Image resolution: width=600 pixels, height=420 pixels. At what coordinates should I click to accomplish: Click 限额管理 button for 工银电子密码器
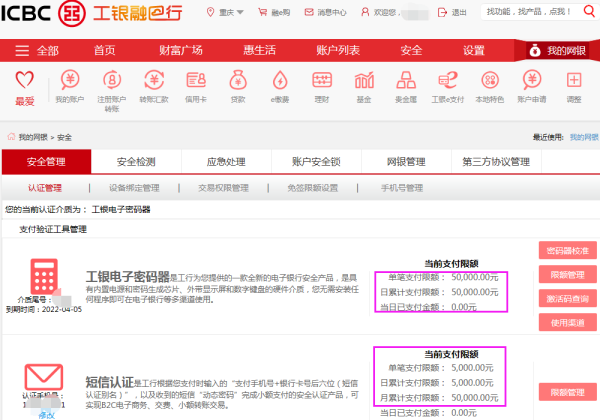tap(567, 275)
